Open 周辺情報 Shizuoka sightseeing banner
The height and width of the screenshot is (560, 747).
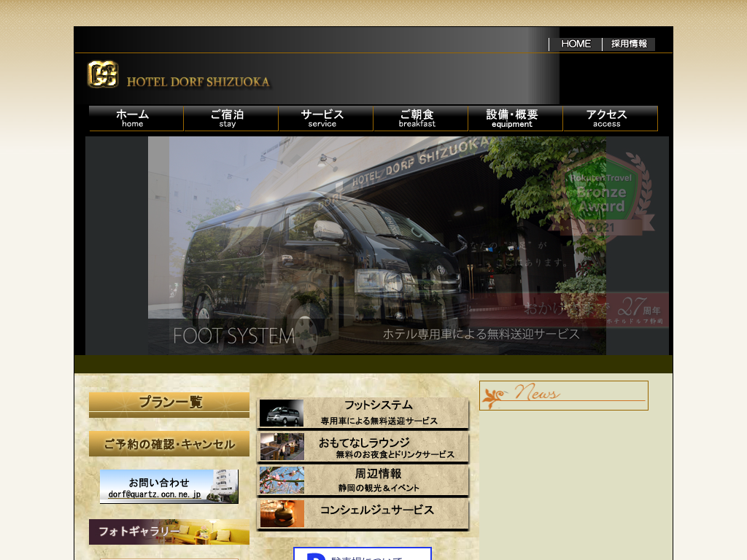click(363, 480)
